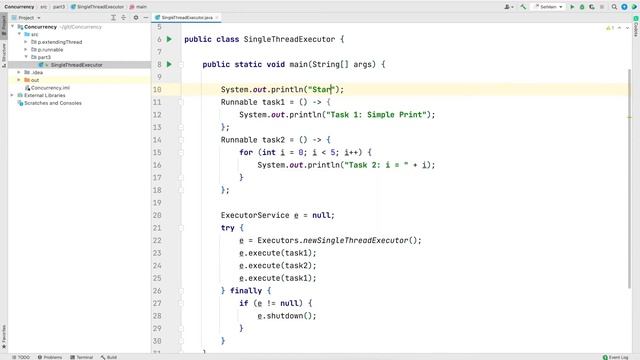The image size is (640, 360).
Task: Open the Terminal tool window tab
Action: 82,357
